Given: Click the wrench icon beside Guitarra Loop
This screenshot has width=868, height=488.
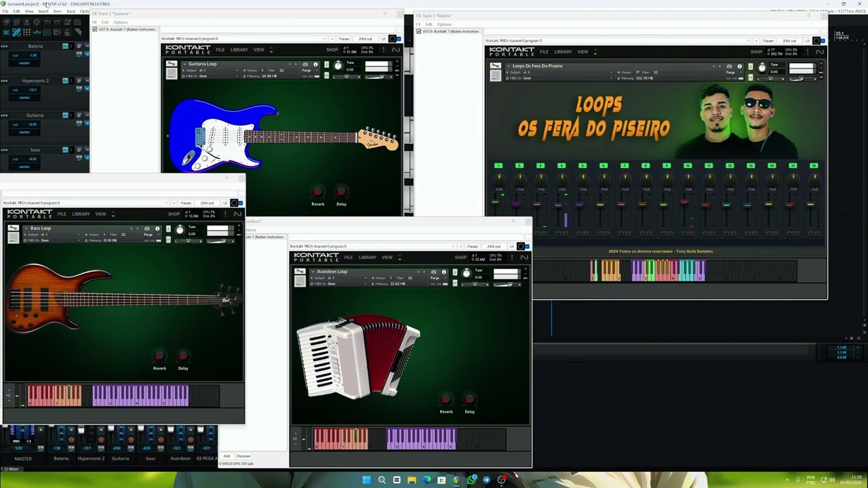Looking at the screenshot, I should pos(172,64).
